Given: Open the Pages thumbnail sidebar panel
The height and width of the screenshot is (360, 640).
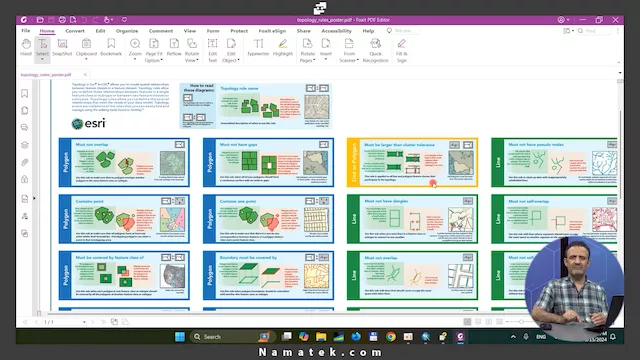Looking at the screenshot, I should (x=24, y=111).
